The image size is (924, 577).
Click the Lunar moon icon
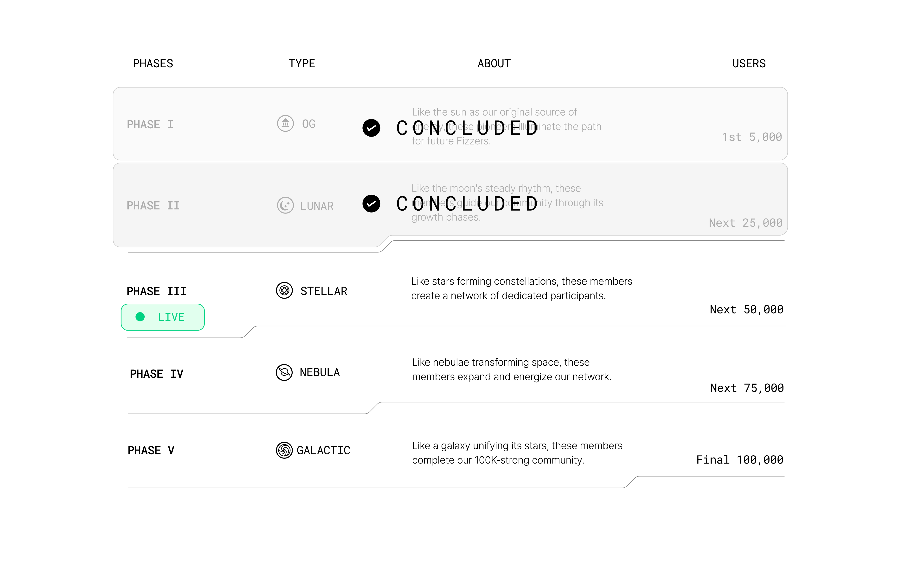coord(285,205)
